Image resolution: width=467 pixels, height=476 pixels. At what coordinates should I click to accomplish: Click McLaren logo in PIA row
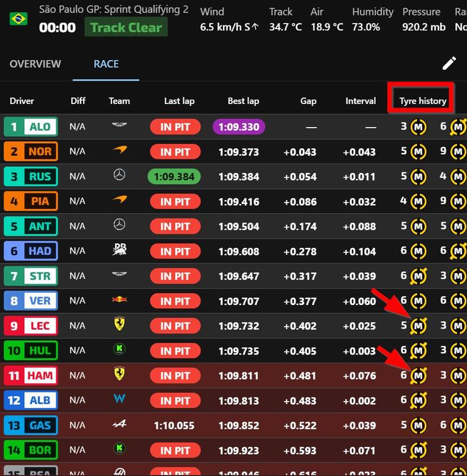(120, 200)
